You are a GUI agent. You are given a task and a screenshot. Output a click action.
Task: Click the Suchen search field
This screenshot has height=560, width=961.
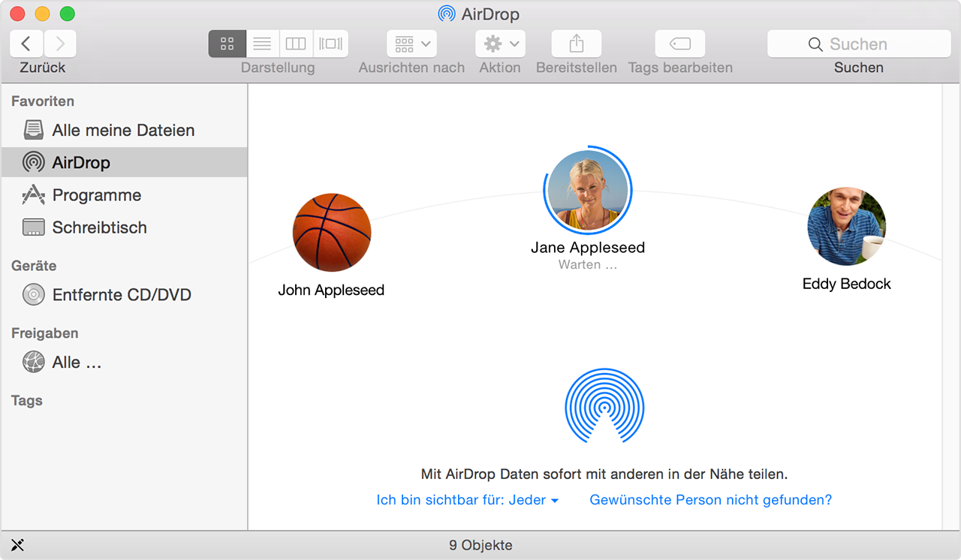[858, 44]
